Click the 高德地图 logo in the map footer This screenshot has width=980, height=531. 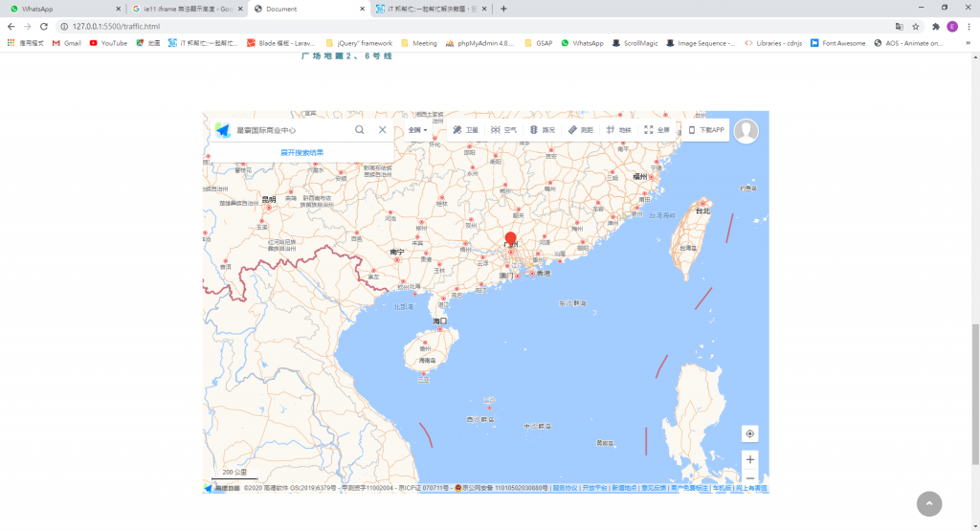click(x=222, y=488)
